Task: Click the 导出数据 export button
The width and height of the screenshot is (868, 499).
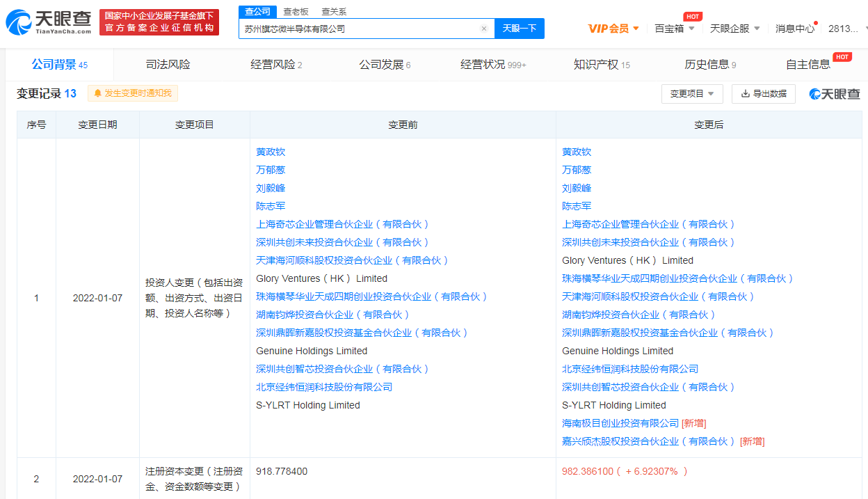Action: (764, 94)
